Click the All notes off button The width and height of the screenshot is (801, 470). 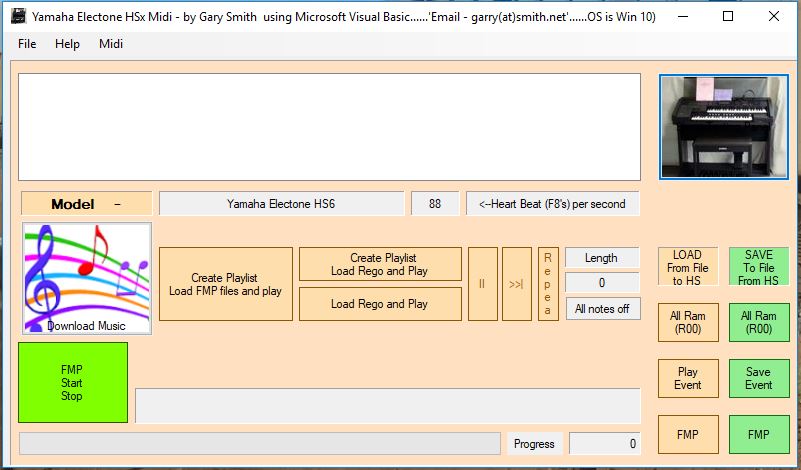[602, 309]
